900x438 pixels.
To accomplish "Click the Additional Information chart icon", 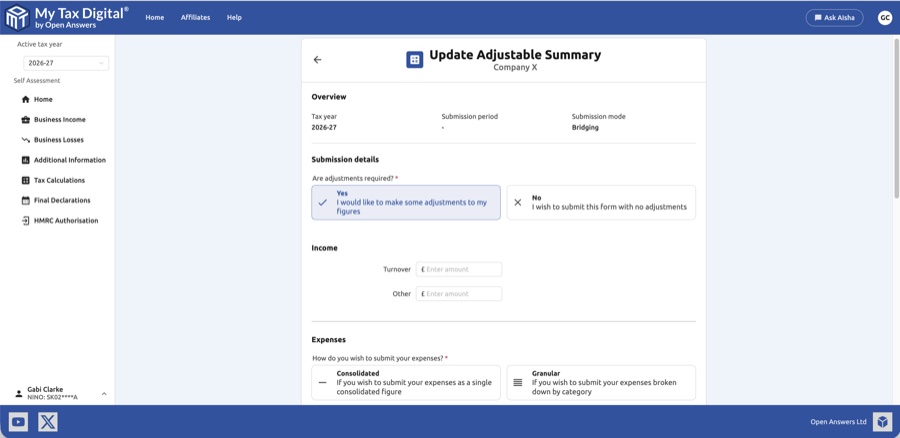I will [25, 160].
